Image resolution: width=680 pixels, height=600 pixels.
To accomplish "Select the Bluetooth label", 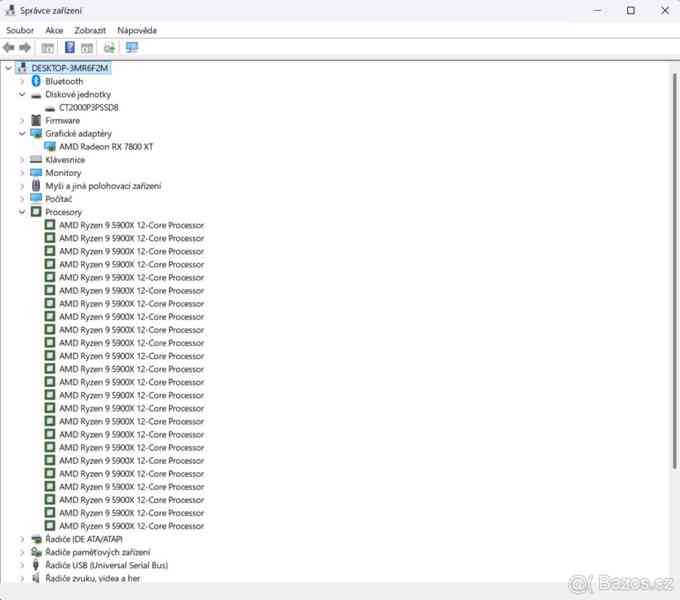I will click(x=64, y=81).
